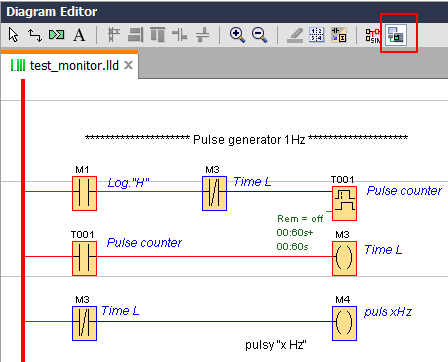Click the 'Rem = off' parameter text
Viewport: 448px width, 362px height.
(300, 219)
